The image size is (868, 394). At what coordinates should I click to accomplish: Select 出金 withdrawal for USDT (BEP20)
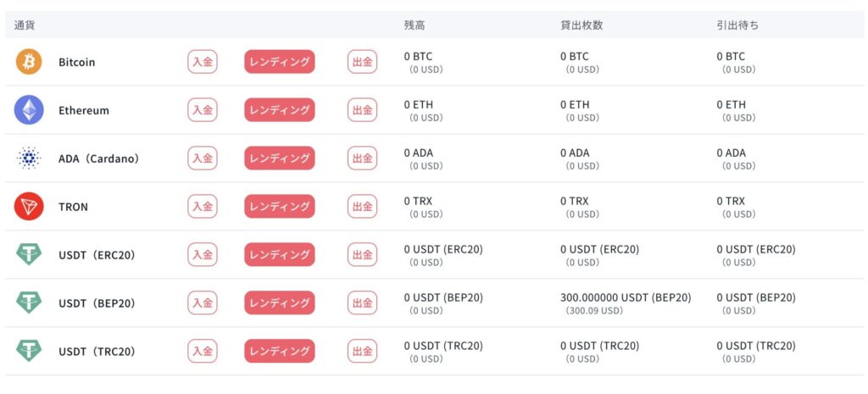[363, 302]
